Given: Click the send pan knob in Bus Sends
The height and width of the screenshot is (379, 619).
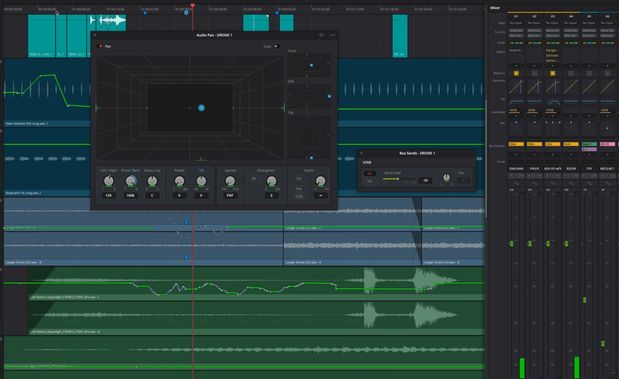Looking at the screenshot, I should click(x=446, y=178).
